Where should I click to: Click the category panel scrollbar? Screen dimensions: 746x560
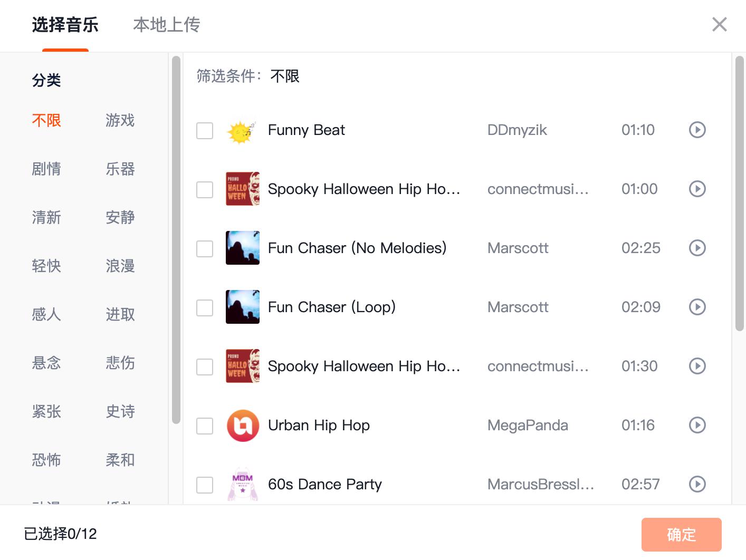176,240
